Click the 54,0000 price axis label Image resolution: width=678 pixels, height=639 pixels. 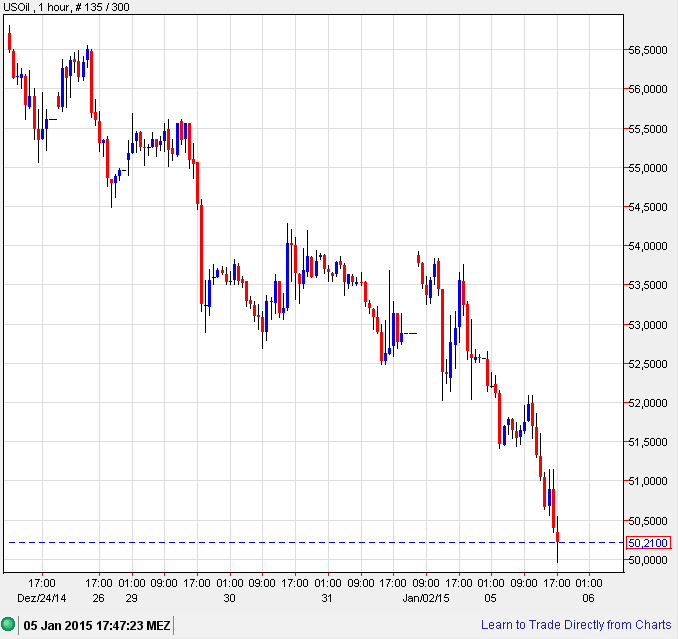[x=648, y=246]
